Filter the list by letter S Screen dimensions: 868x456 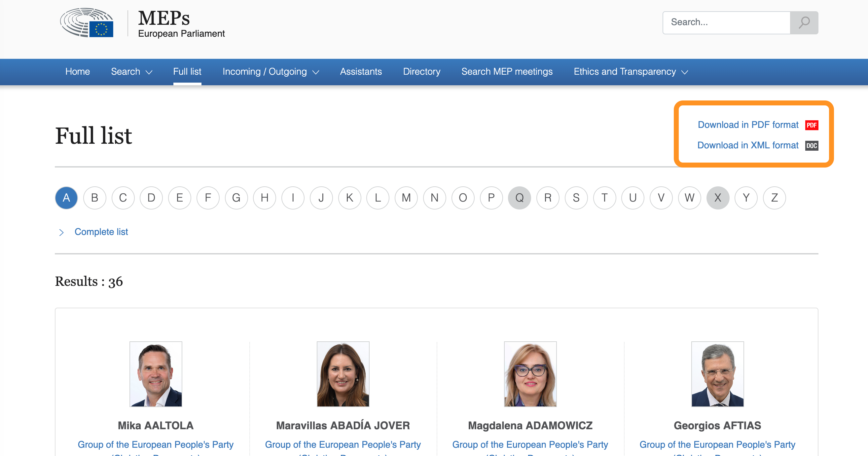(x=576, y=198)
